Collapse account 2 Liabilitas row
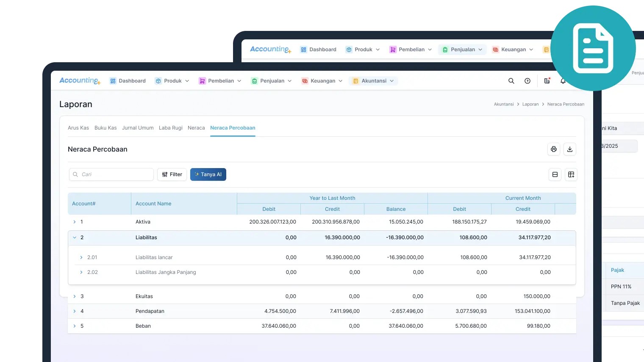Viewport: 644px width, 362px height. [75, 238]
